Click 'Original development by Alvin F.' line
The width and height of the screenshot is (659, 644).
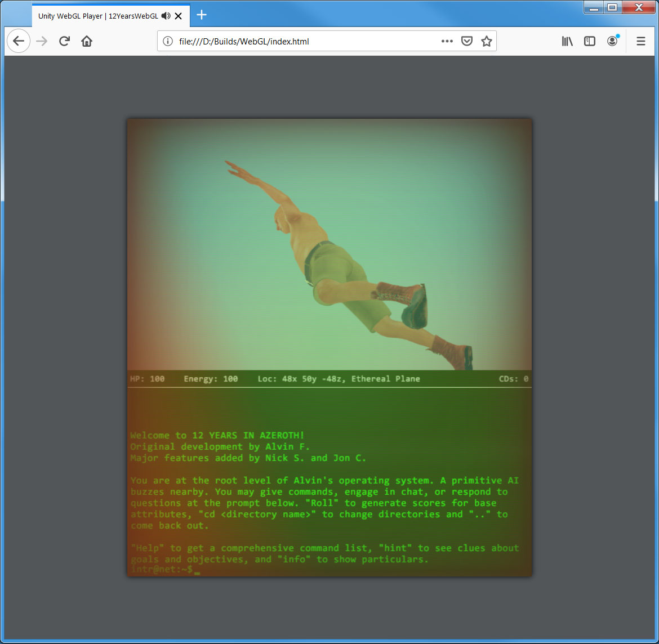[x=220, y=446]
